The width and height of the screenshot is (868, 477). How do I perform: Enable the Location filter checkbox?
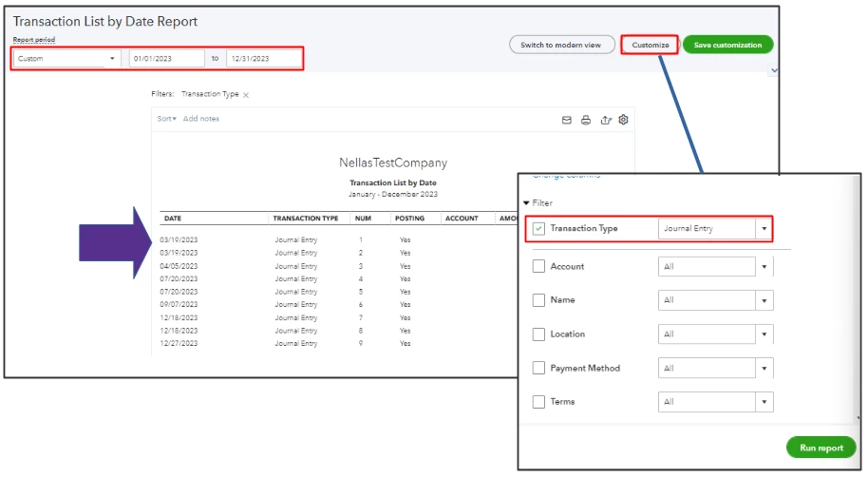[x=538, y=334]
